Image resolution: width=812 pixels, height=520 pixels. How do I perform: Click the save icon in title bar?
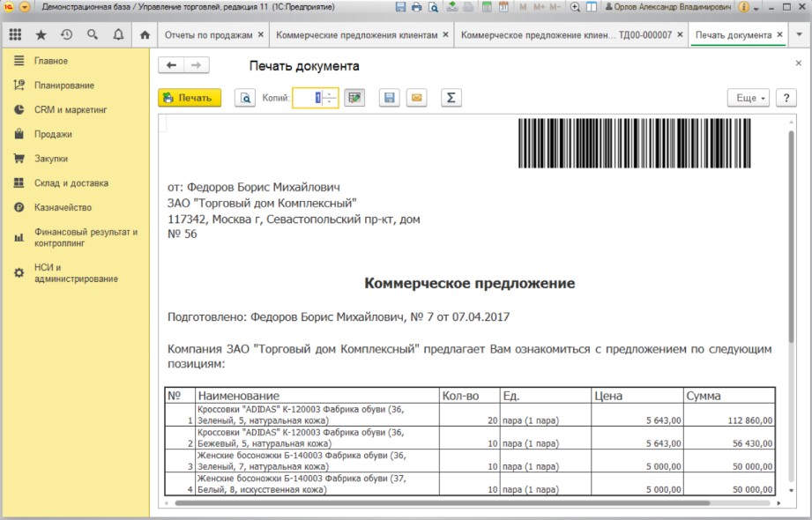[400, 7]
